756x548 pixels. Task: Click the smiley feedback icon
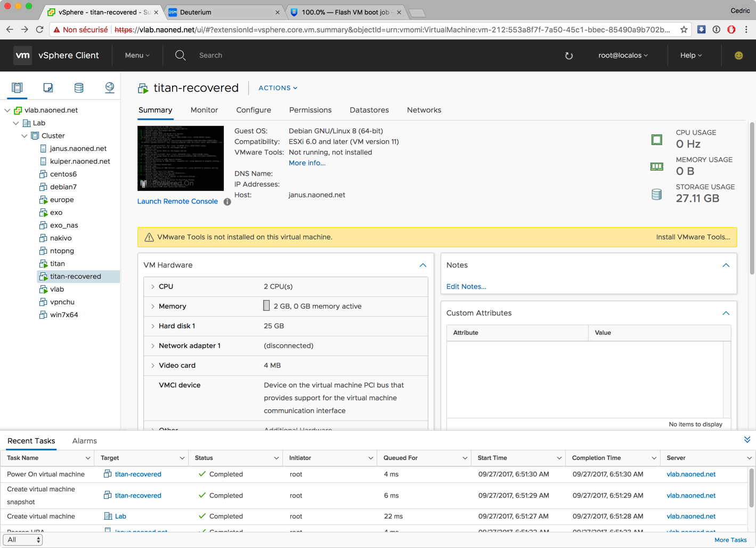point(738,55)
